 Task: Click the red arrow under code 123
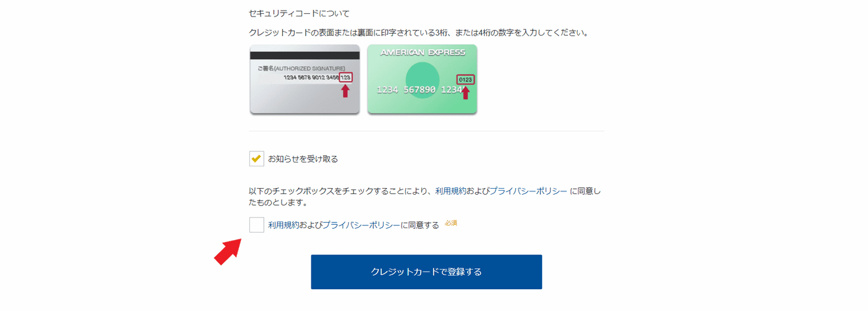345,91
